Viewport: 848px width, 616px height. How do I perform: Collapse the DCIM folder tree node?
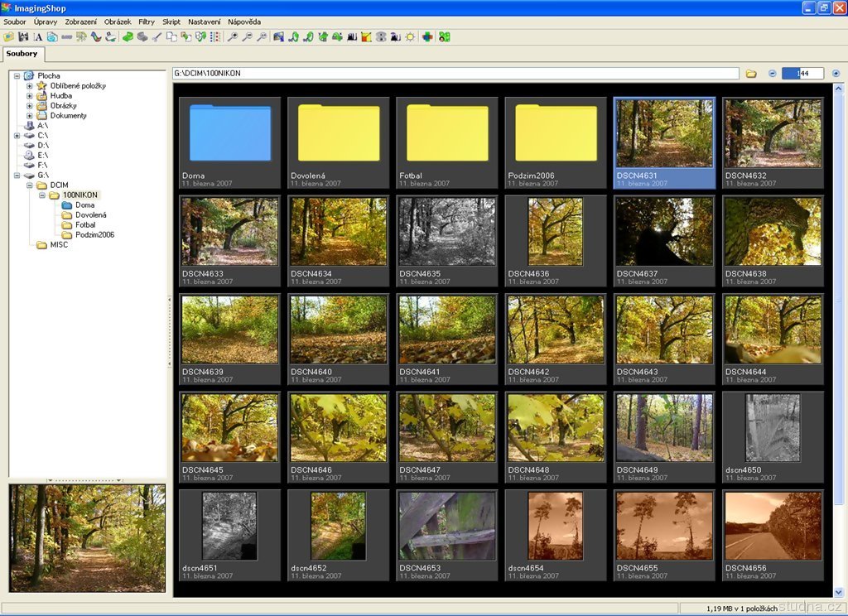[x=30, y=185]
